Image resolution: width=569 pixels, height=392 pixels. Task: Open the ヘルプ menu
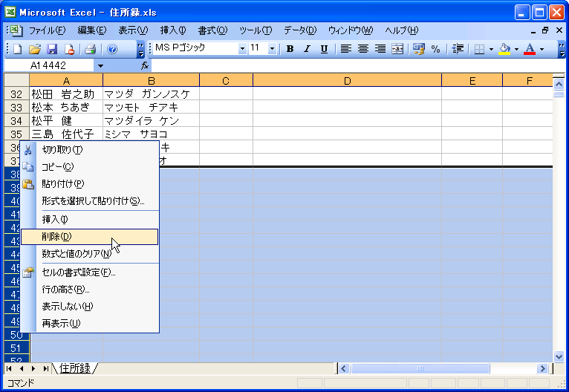(402, 30)
